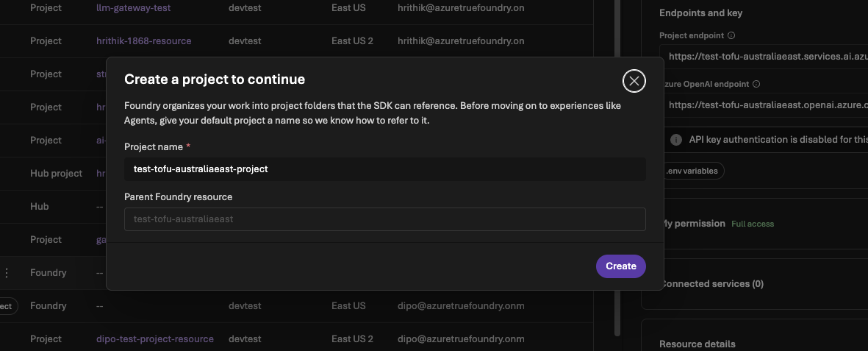Click East US in the bottom Foundry row
This screenshot has height=351, width=868.
tap(349, 306)
